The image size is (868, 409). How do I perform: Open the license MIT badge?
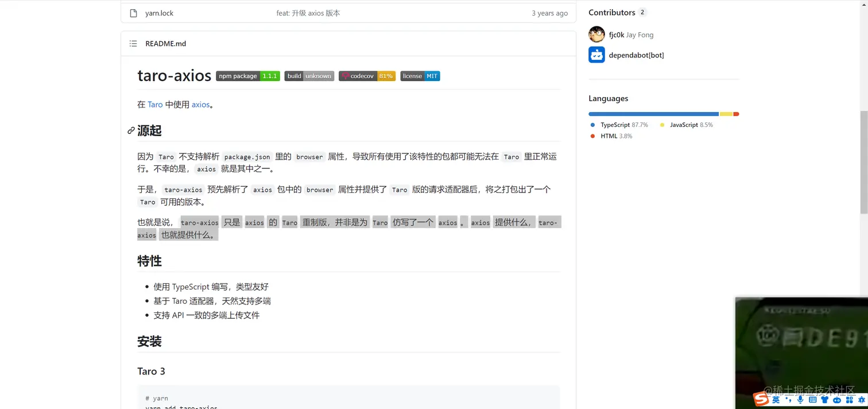click(x=420, y=76)
